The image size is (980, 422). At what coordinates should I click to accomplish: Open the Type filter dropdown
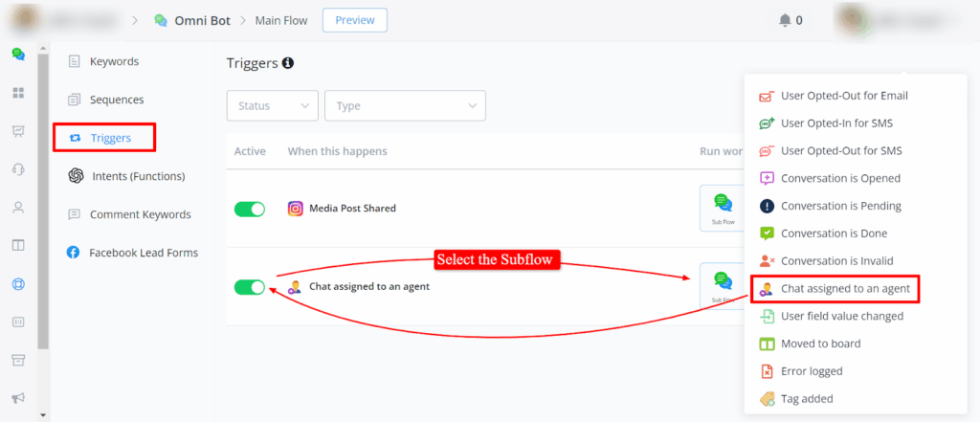click(x=405, y=106)
